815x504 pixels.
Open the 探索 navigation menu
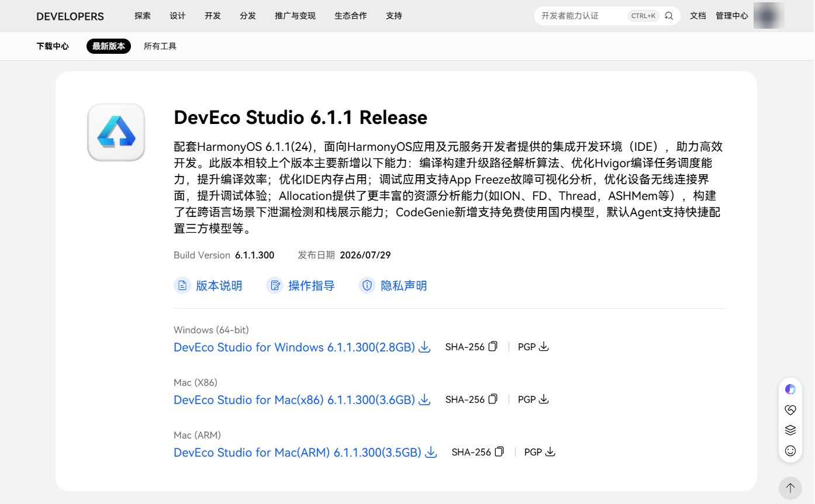[x=143, y=16]
